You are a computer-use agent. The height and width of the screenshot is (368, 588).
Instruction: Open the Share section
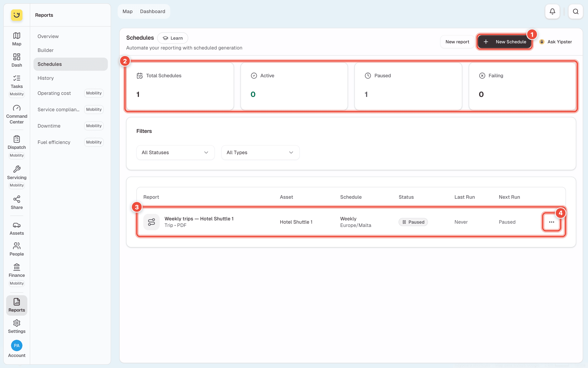coord(17,202)
